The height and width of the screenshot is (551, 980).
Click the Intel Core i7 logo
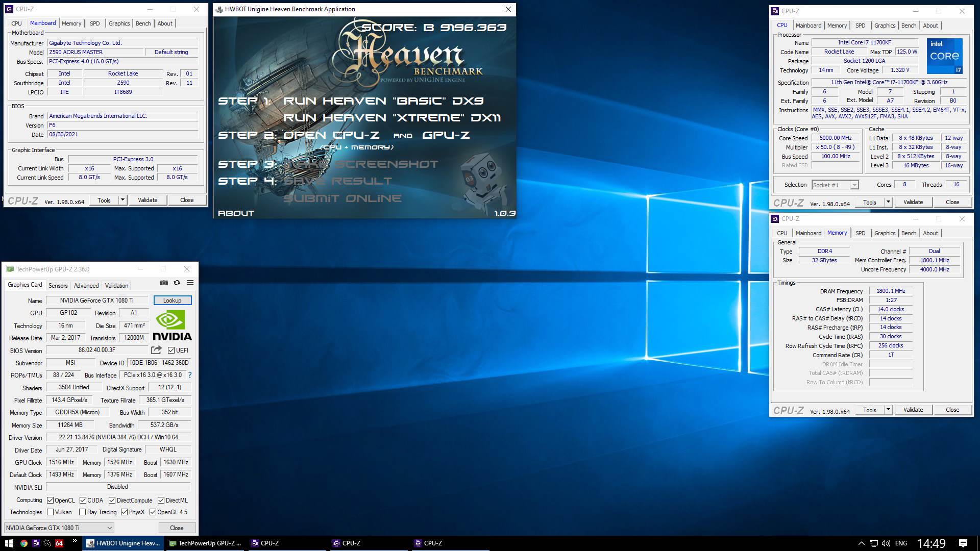[945, 55]
